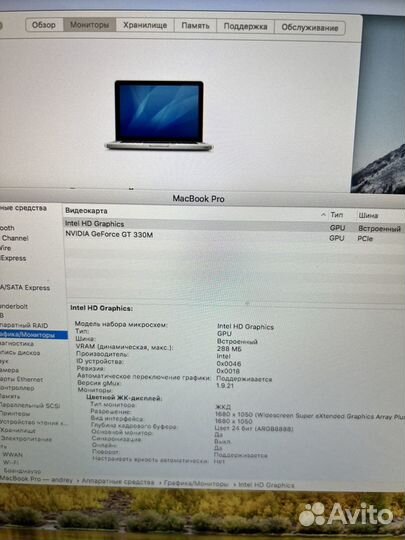
Task: Select FireWire in the sidebar
Action: [6, 248]
